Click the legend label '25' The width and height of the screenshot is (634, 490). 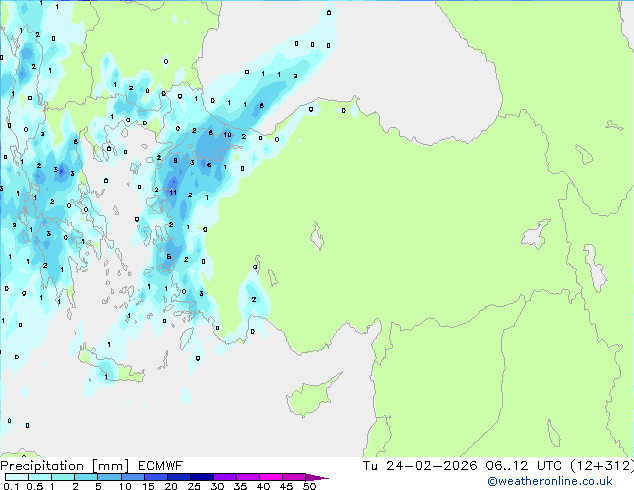(194, 486)
